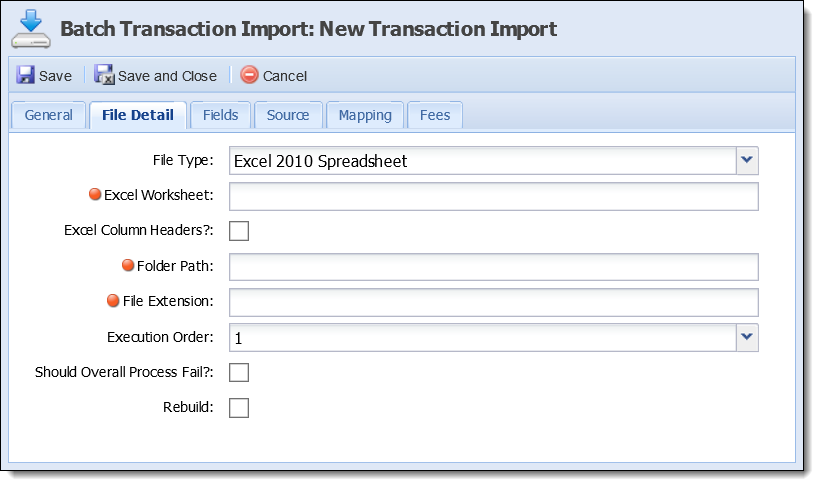Focus the Folder Path text field
This screenshot has width=819, height=486.
click(x=494, y=267)
